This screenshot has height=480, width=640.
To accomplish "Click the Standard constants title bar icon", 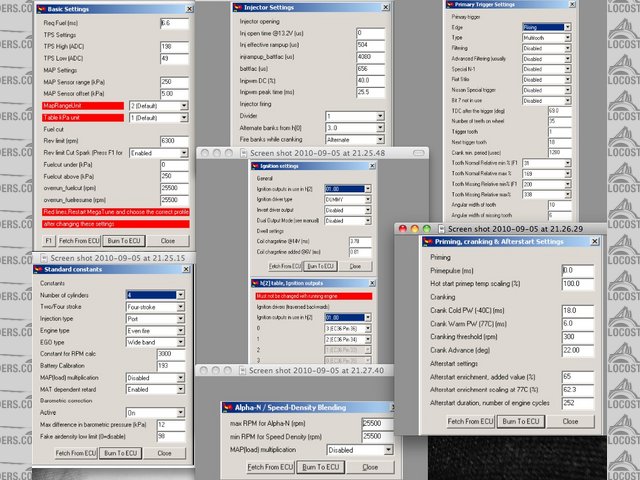I will (x=38, y=269).
